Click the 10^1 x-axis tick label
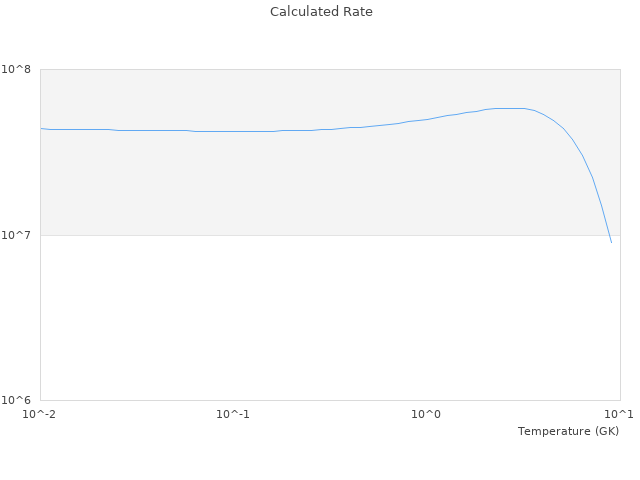The width and height of the screenshot is (640, 480). click(x=619, y=414)
